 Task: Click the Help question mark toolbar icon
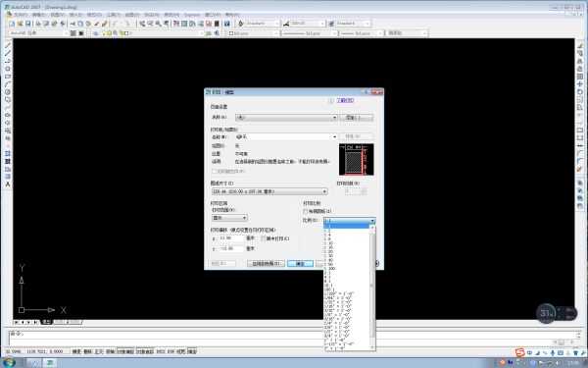227,24
